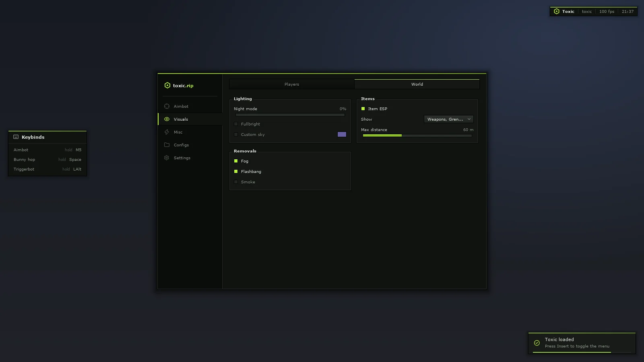Enable the Fullbright checkbox

click(236, 124)
